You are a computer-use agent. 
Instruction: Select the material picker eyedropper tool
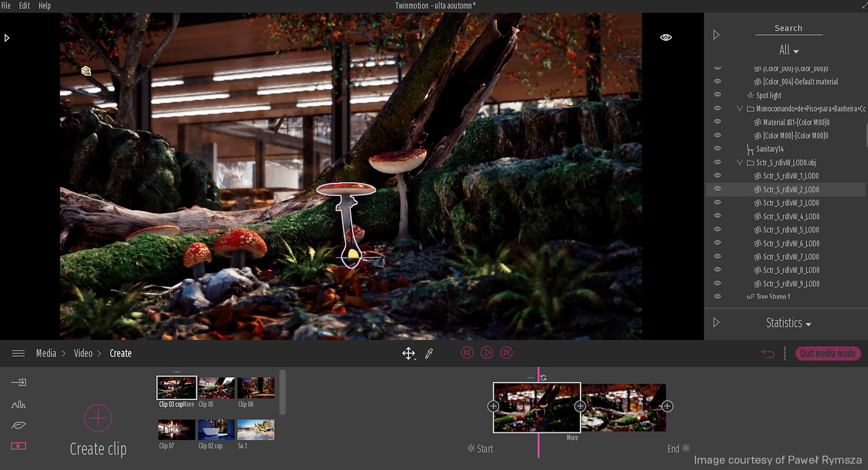[x=429, y=354]
